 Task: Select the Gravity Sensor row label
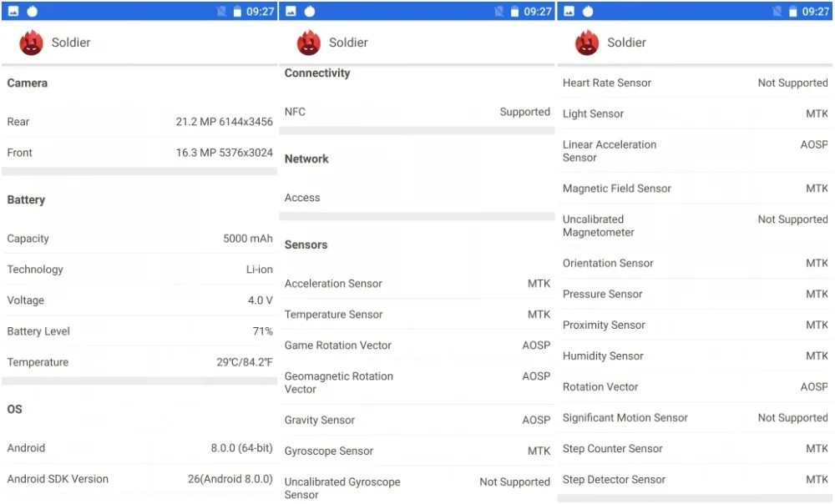tap(320, 420)
